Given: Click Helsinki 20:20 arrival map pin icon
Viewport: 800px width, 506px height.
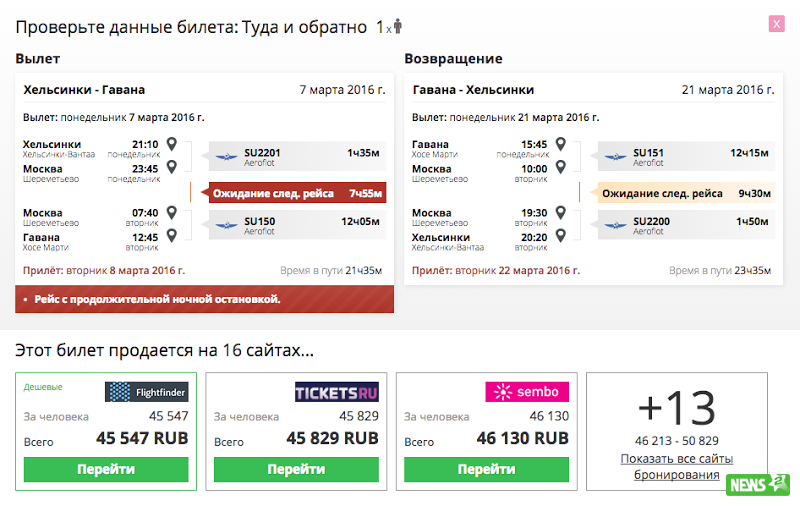Looking at the screenshot, I should click(561, 235).
